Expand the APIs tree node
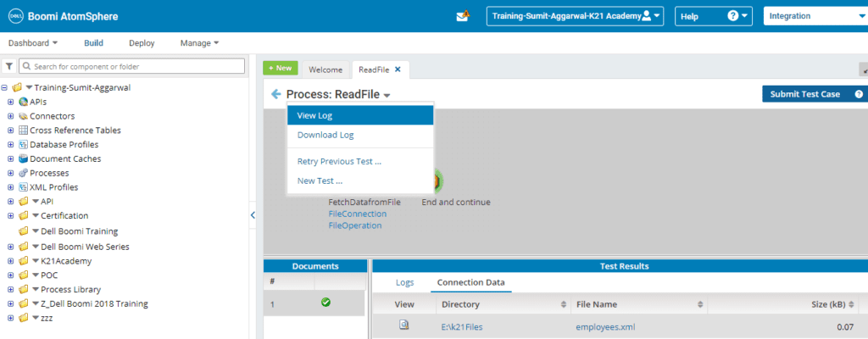The image size is (868, 339). point(10,102)
